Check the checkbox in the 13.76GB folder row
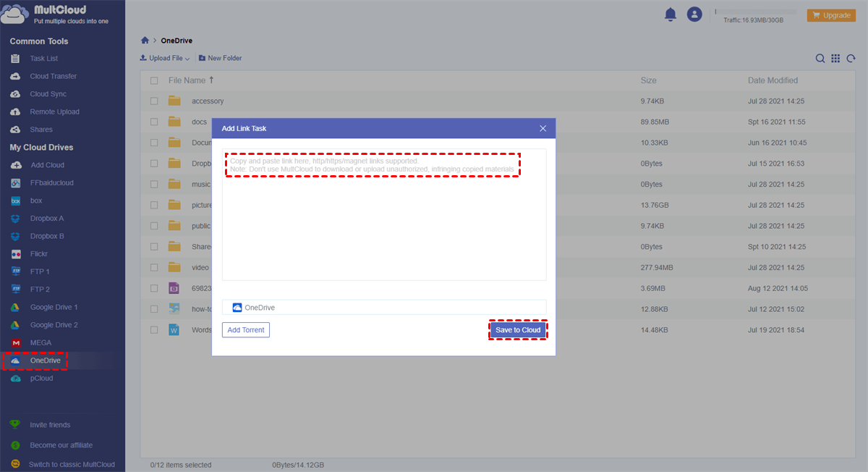This screenshot has width=868, height=472. tap(153, 205)
